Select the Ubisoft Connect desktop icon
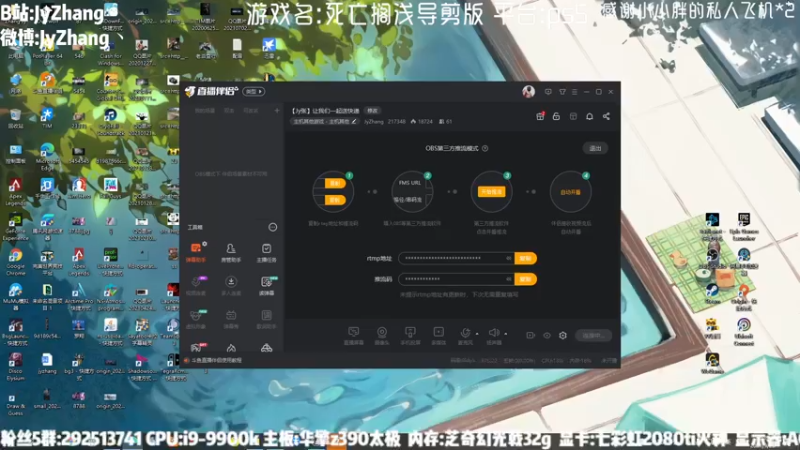Screen dimensions: 800x450 point(744,332)
